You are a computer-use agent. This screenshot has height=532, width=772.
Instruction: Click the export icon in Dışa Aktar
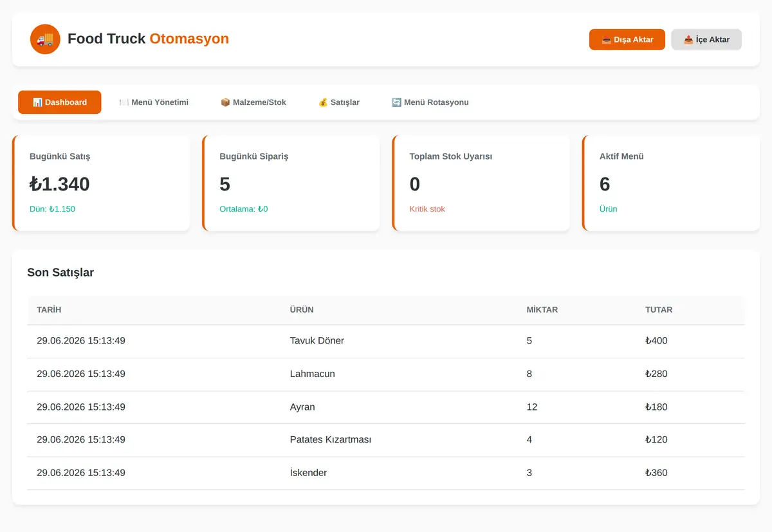pyautogui.click(x=606, y=40)
